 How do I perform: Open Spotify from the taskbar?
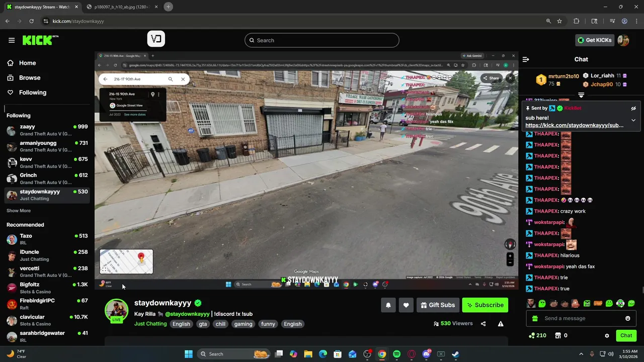396,354
